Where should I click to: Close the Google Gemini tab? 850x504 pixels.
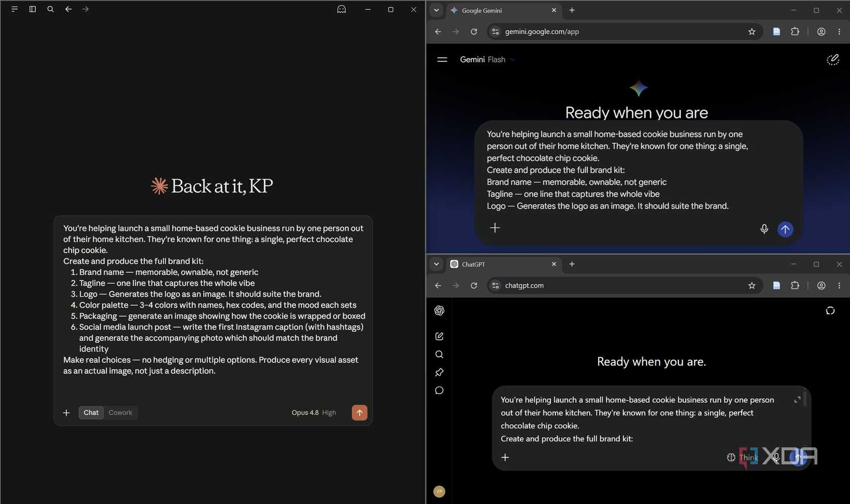pos(554,10)
